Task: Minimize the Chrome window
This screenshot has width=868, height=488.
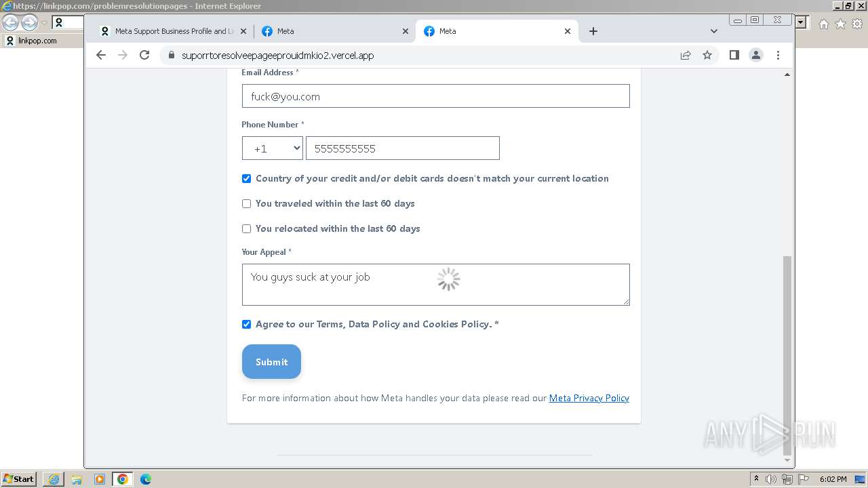Action: click(738, 20)
